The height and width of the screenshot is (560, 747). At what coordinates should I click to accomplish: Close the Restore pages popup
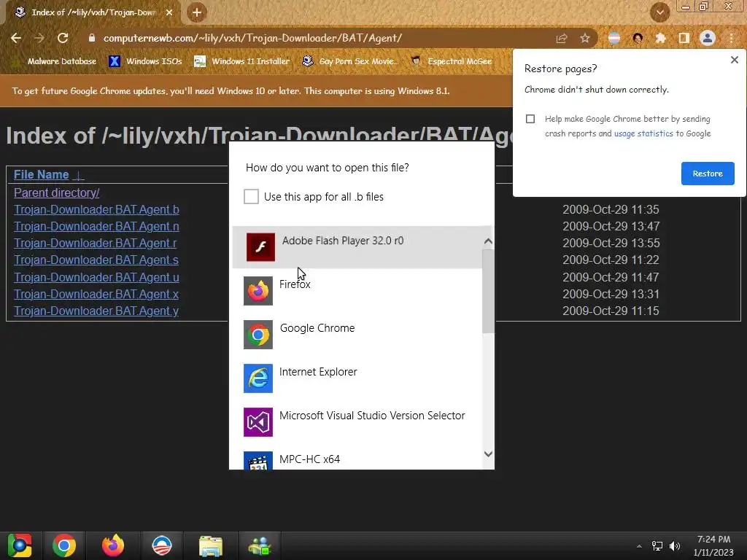pyautogui.click(x=734, y=60)
